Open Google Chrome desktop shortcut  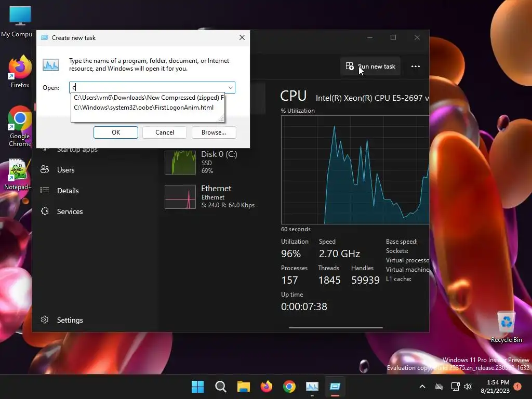click(x=20, y=126)
